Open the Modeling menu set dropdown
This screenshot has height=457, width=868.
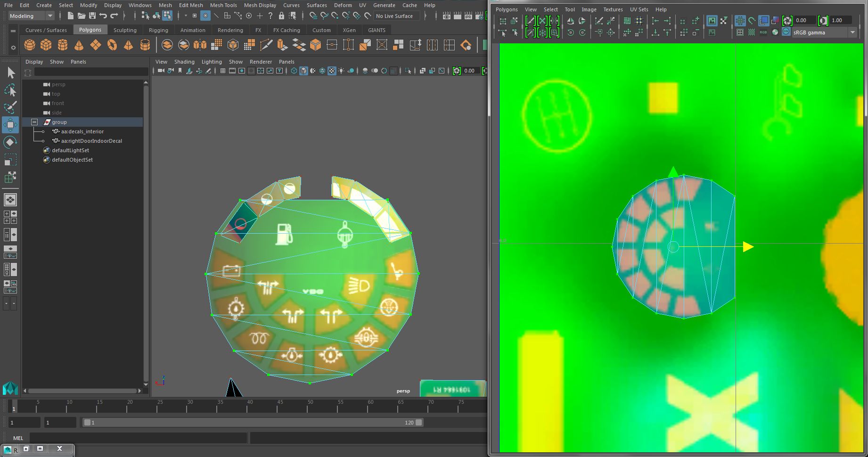point(31,16)
